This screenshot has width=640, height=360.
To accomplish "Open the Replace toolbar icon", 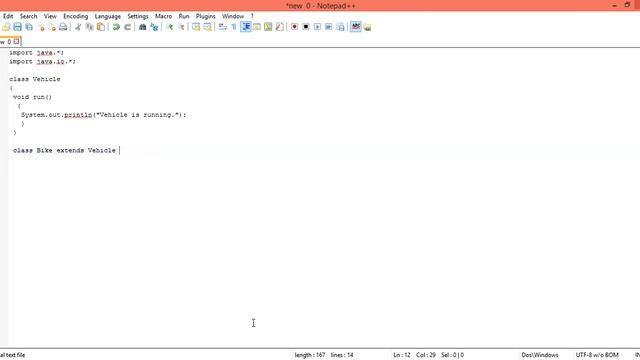I will [154, 27].
